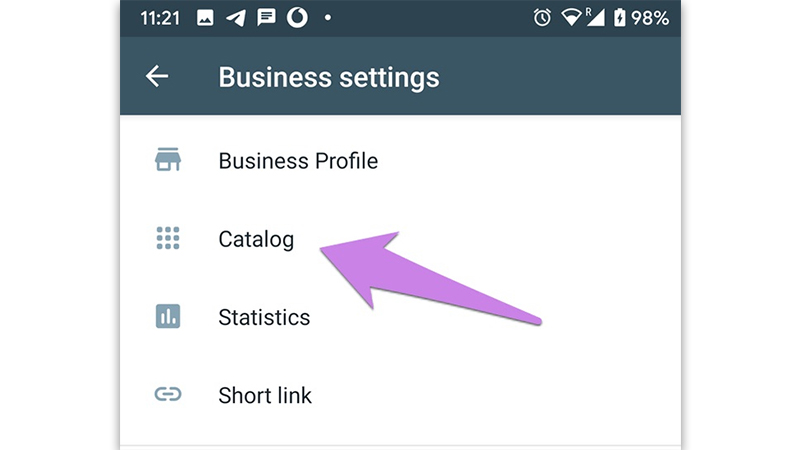Click the Business settings page title
This screenshot has height=450, width=800.
(328, 77)
